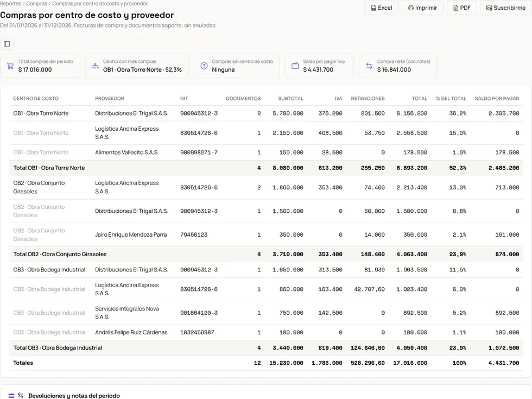Click the page title Compras por centro de costo y proveedor
Screen dimensions: 532x399
click(x=87, y=15)
